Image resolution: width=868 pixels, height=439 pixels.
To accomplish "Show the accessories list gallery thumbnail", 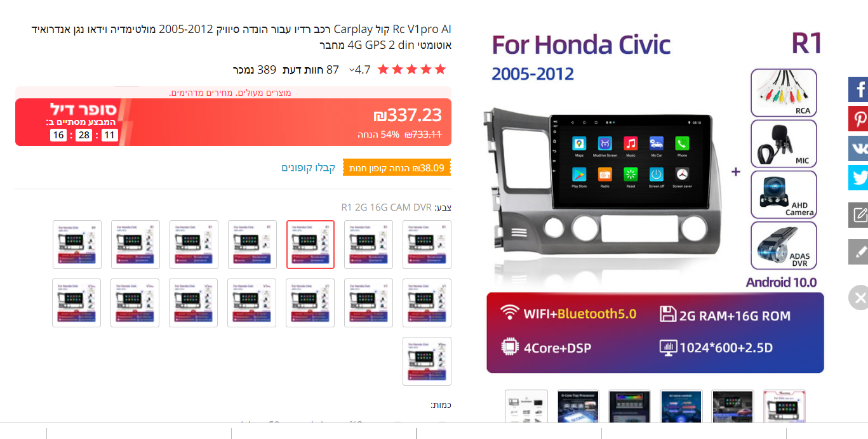I will [526, 407].
